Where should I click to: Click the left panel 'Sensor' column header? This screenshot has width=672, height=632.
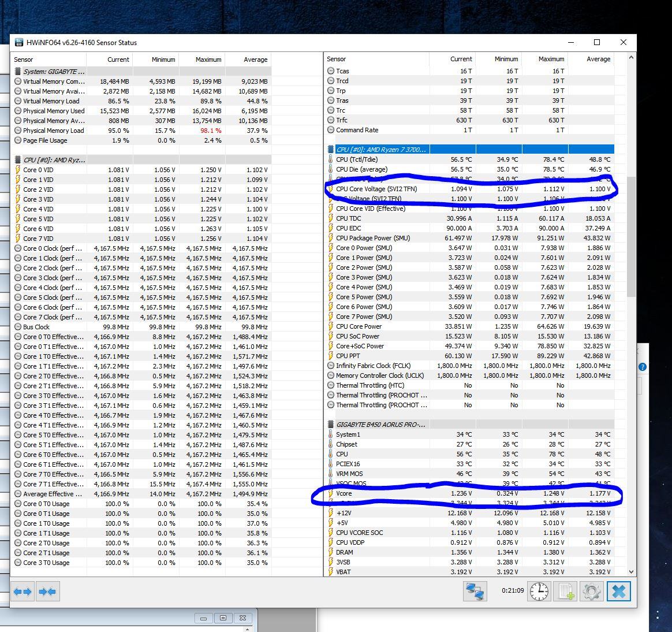[x=48, y=60]
